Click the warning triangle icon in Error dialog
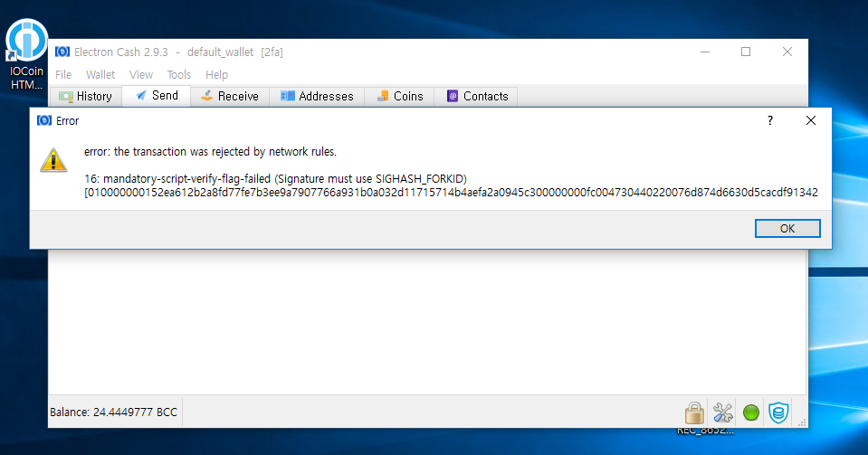 coord(53,160)
